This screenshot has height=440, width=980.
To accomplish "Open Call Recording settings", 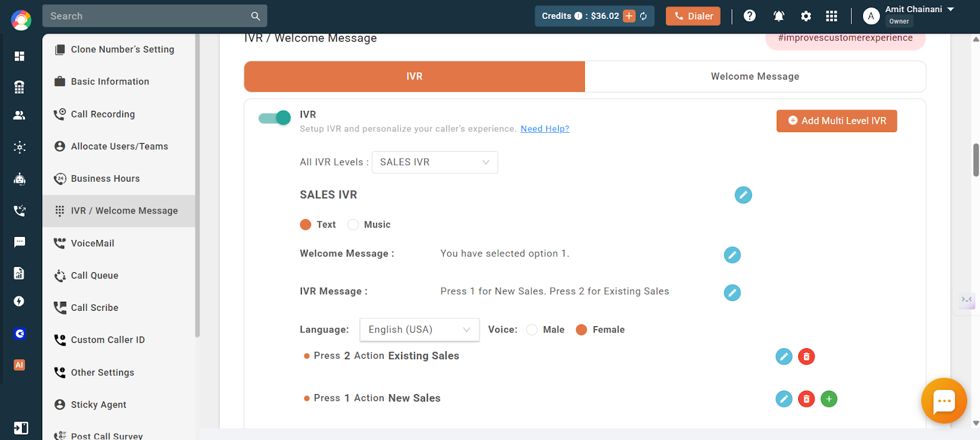I will coord(119,114).
